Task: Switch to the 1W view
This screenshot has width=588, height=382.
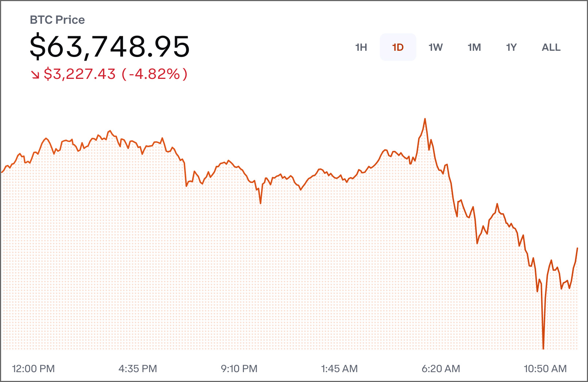Action: coord(436,47)
